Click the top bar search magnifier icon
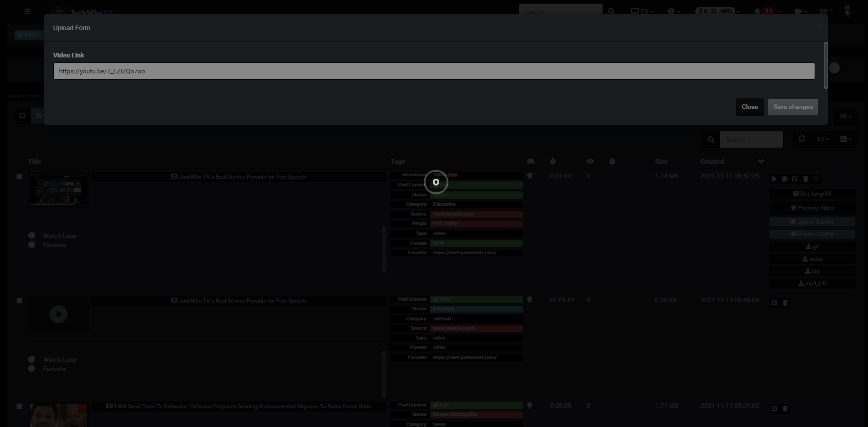This screenshot has width=868, height=427. (x=611, y=11)
